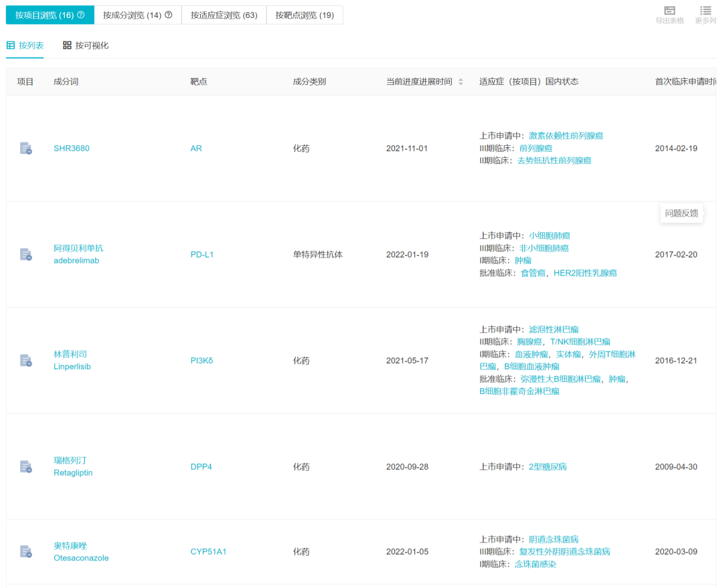Click the 项目 column header
Screen dimensions: 723x588
[x=25, y=82]
